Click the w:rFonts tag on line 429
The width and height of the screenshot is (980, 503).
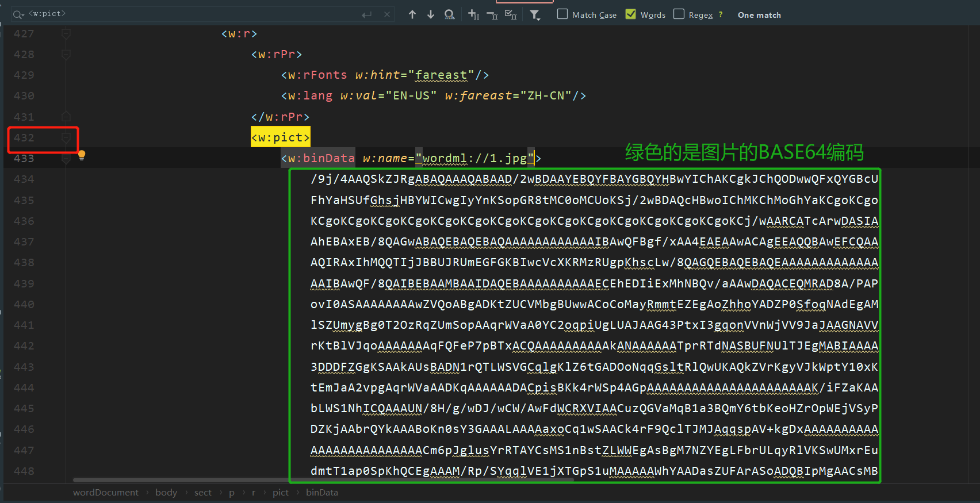(317, 75)
